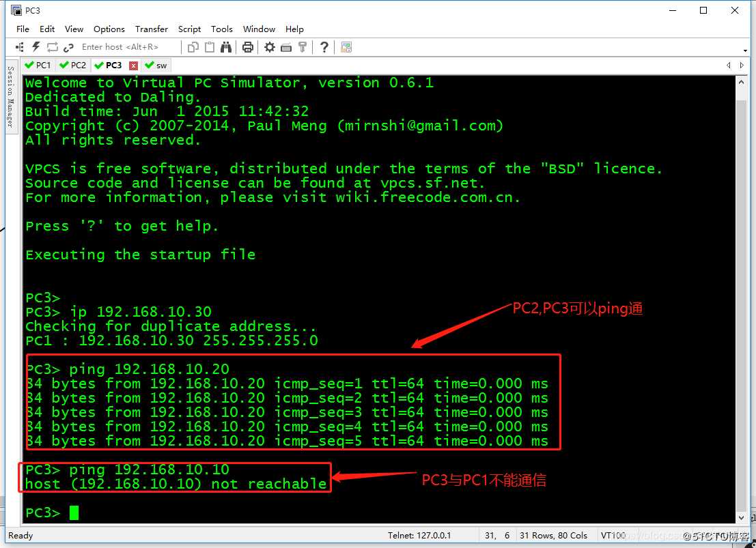Click the Paste clipboard icon
Image resolution: width=756 pixels, height=548 pixels.
pyautogui.click(x=209, y=47)
